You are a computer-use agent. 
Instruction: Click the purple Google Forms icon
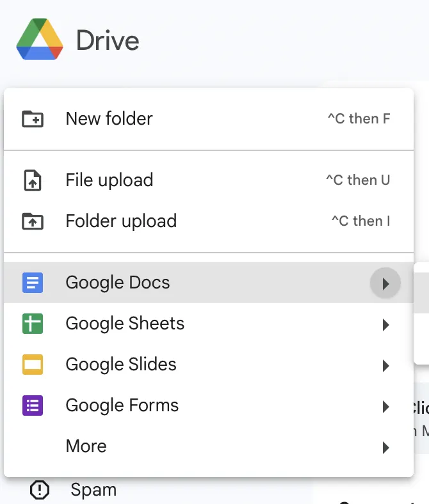[33, 406]
